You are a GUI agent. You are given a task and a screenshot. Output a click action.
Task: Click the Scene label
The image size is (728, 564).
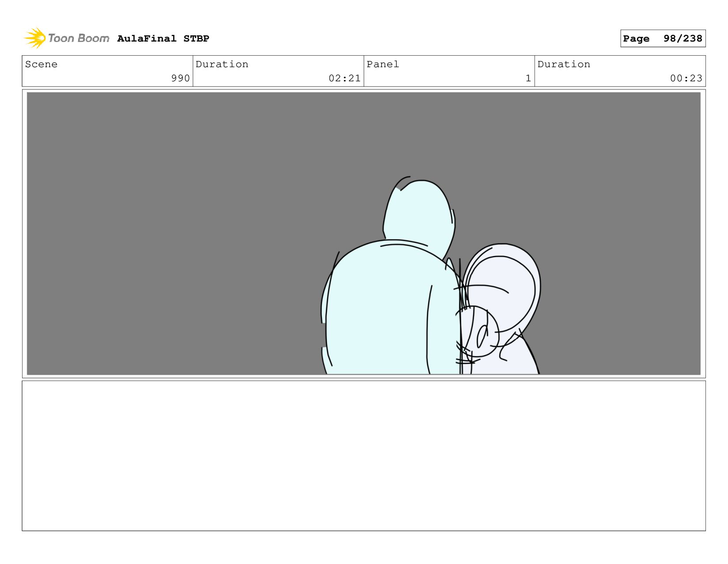tap(41, 64)
